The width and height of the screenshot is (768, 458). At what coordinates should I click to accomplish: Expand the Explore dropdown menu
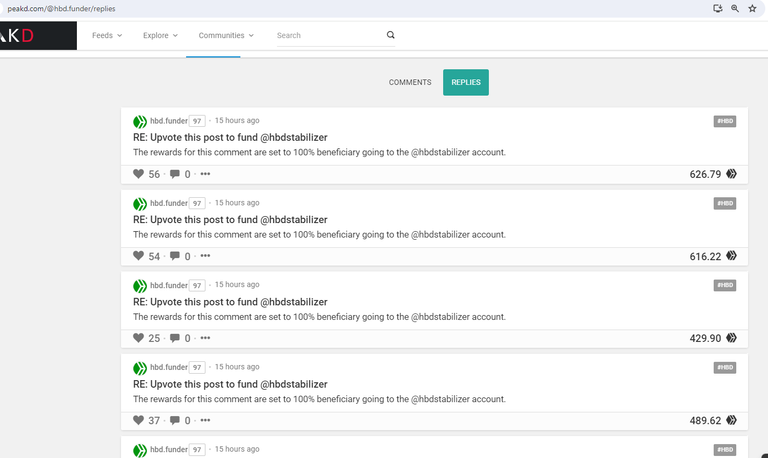click(160, 35)
